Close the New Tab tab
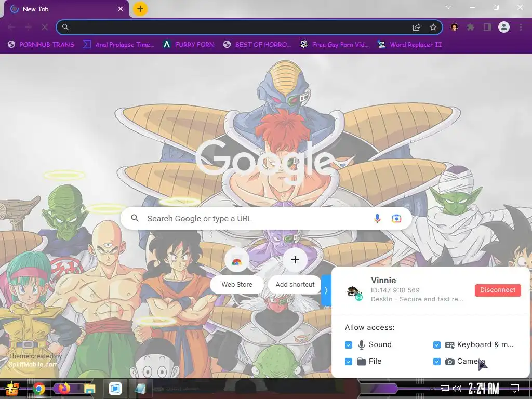This screenshot has width=532, height=399. click(121, 9)
